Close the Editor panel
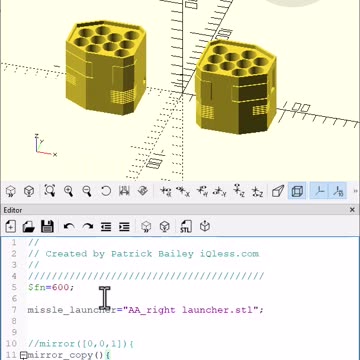360x360 pixels. (x=352, y=210)
